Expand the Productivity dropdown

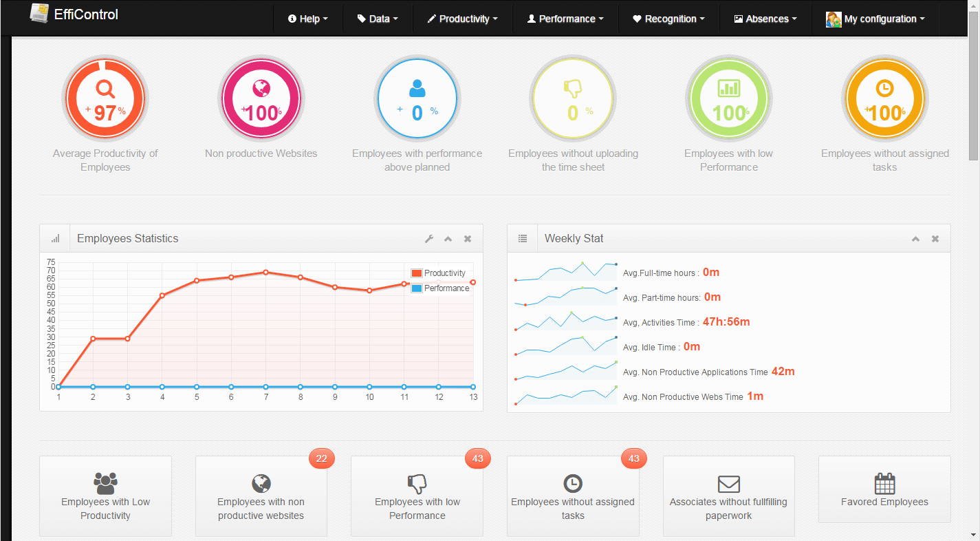click(462, 19)
